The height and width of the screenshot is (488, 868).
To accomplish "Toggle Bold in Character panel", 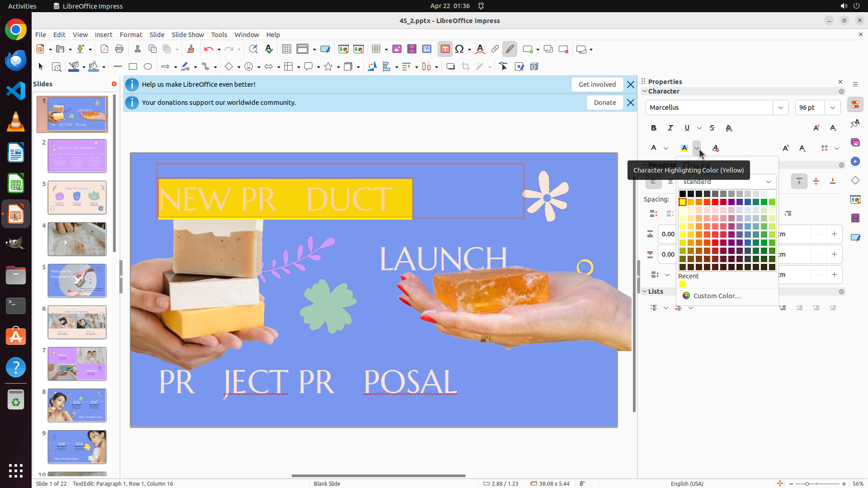I will click(x=654, y=128).
